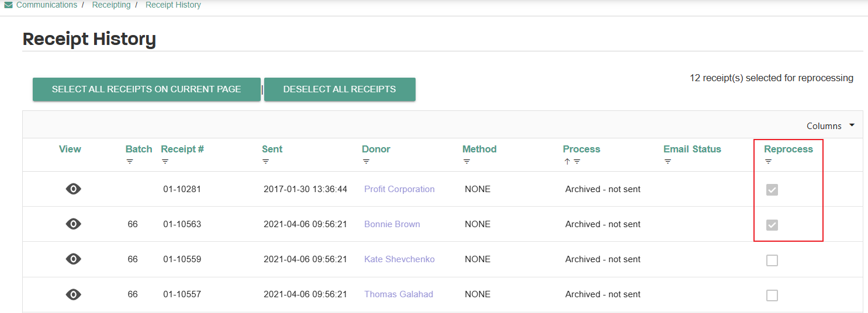Open filter icon under Receipt # column

165,162
